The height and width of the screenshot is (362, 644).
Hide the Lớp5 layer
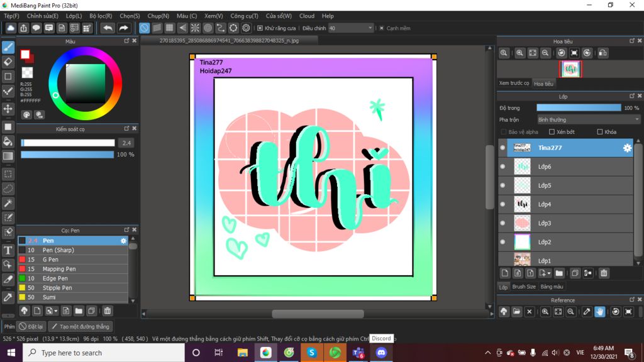point(502,185)
